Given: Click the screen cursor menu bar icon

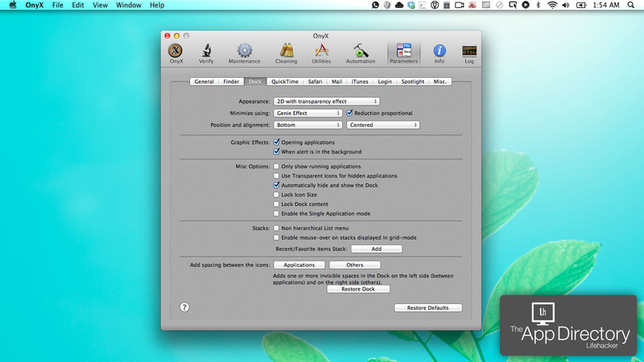Looking at the screenshot, I should tap(513, 5).
